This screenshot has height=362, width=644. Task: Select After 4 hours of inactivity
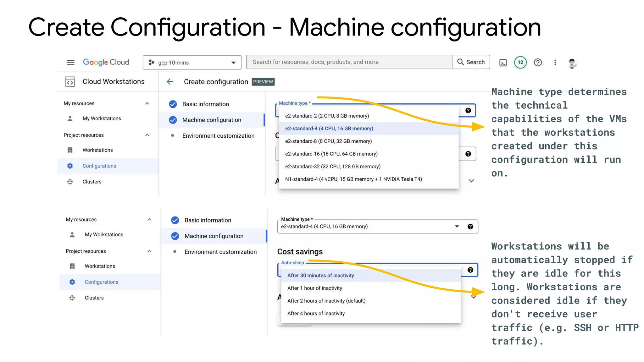(371, 313)
